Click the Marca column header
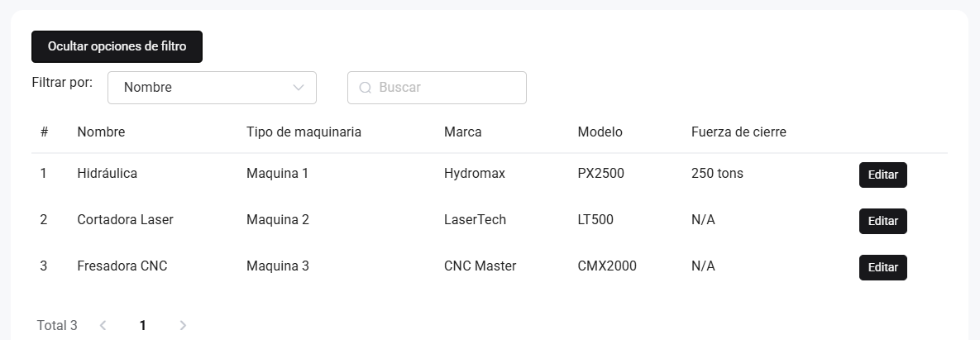Image resolution: width=980 pixels, height=340 pixels. [462, 132]
